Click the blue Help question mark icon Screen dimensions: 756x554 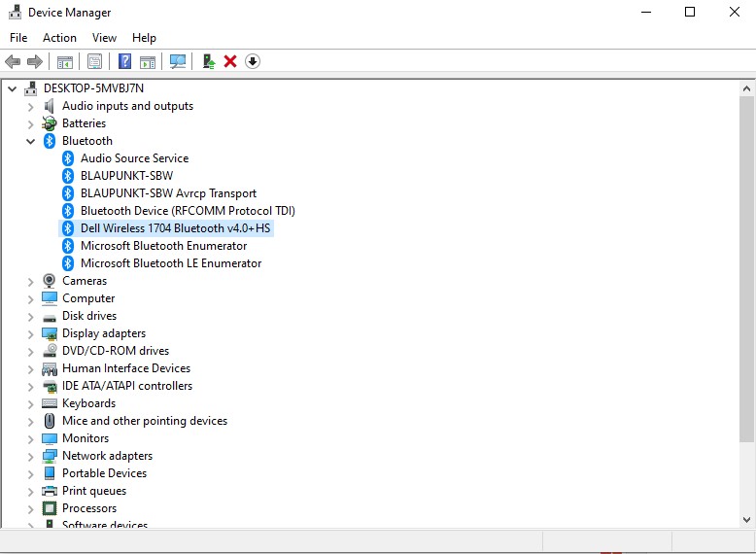(125, 61)
